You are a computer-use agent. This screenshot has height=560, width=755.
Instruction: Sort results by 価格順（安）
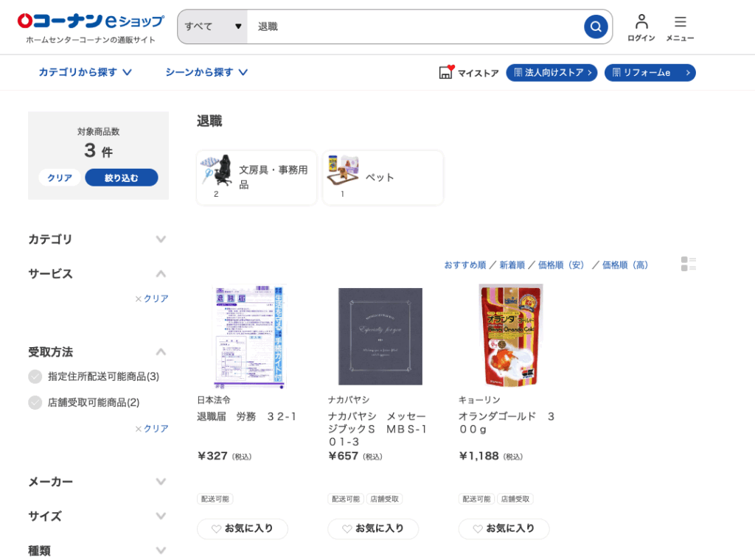[x=561, y=265]
